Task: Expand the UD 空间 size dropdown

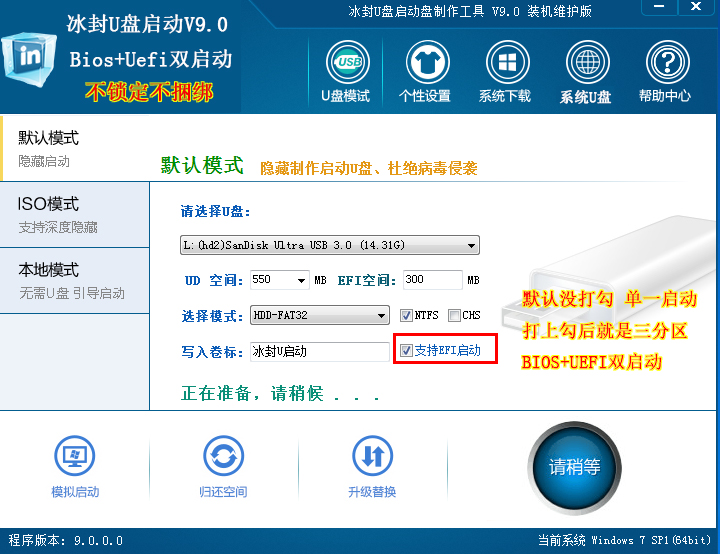Action: 301,280
